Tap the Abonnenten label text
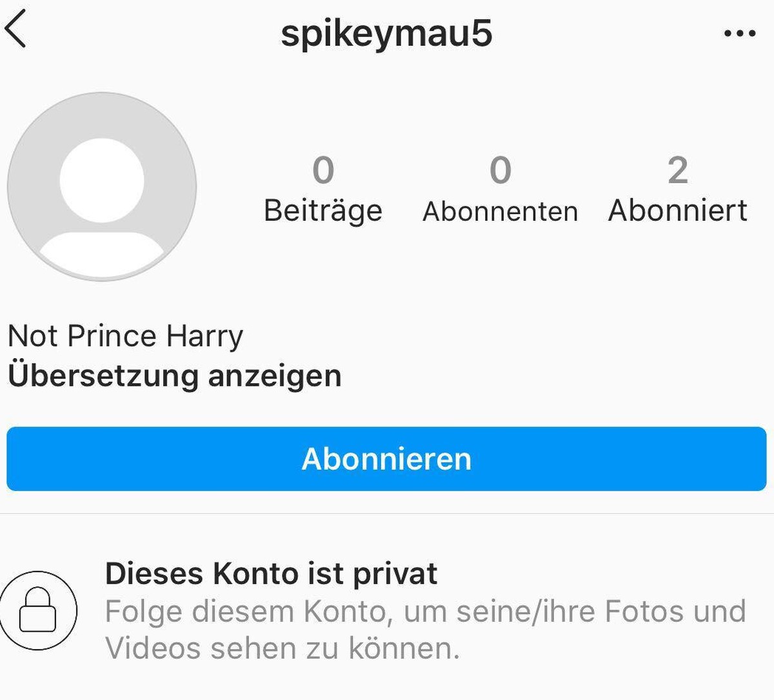Viewport: 774px width, 700px height. pos(500,212)
